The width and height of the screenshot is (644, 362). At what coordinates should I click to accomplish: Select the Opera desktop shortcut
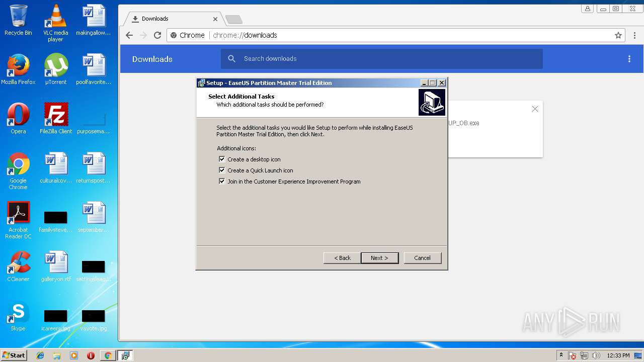pos(18,119)
